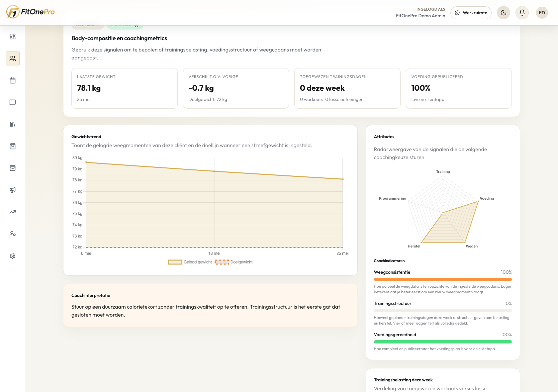Click the 25 mei data point on chart
Screen dimensions: 558x392
click(x=342, y=179)
